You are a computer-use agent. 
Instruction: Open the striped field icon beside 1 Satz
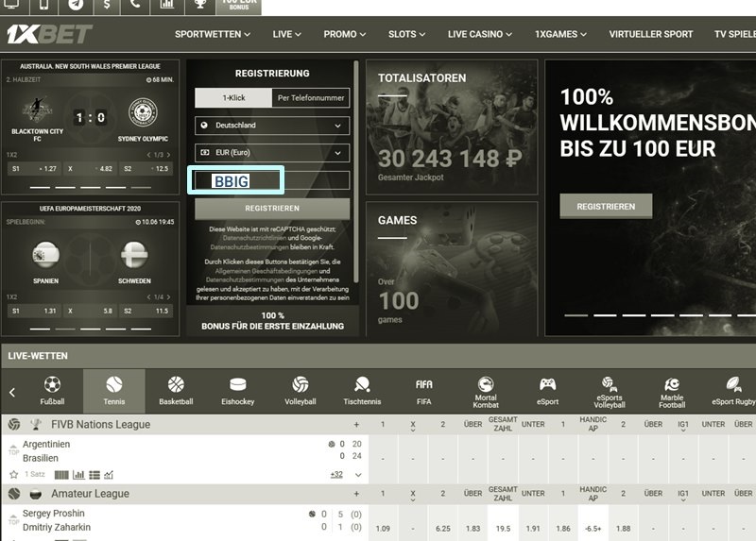tap(61, 475)
